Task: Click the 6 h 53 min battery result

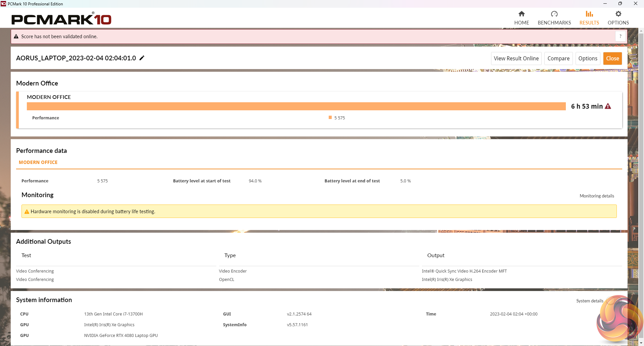Action: 587,106
